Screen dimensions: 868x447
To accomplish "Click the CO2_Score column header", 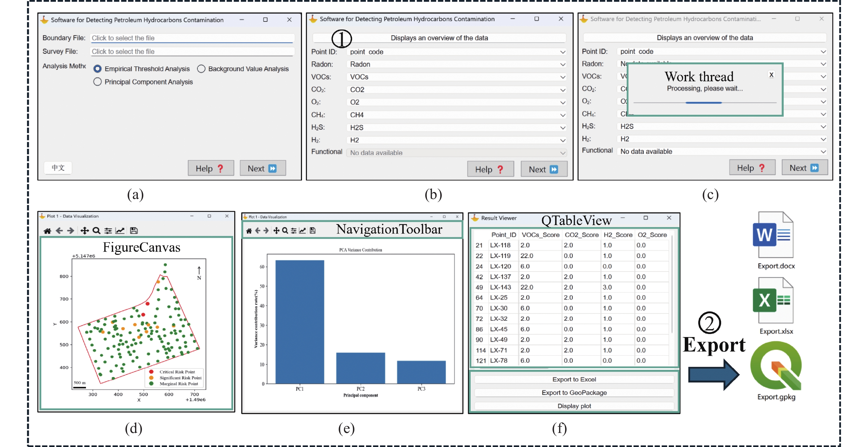I will [582, 235].
